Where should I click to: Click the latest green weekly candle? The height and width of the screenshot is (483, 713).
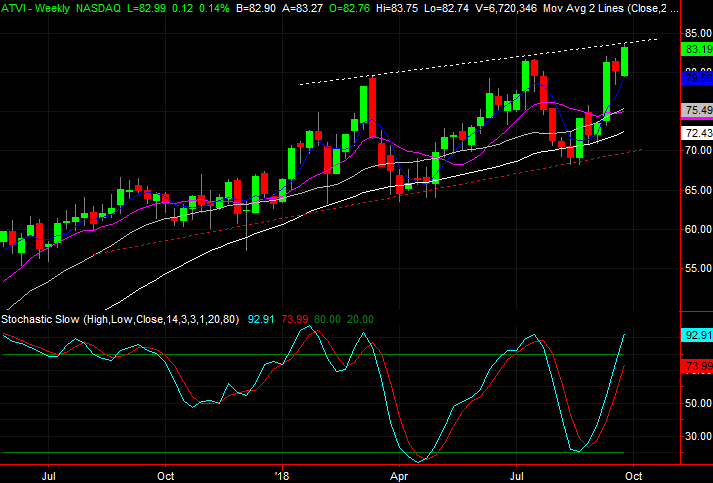(625, 61)
